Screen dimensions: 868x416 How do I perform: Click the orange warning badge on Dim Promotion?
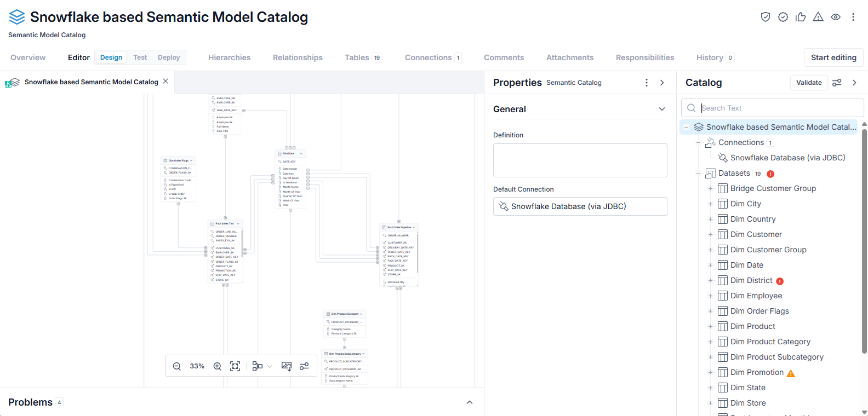pos(791,373)
